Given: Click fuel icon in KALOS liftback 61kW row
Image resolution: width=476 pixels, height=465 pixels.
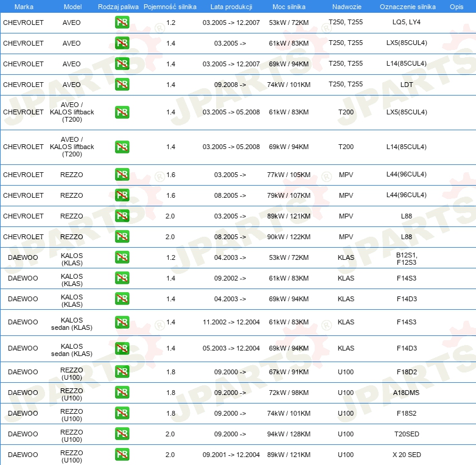Looking at the screenshot, I should tap(122, 112).
